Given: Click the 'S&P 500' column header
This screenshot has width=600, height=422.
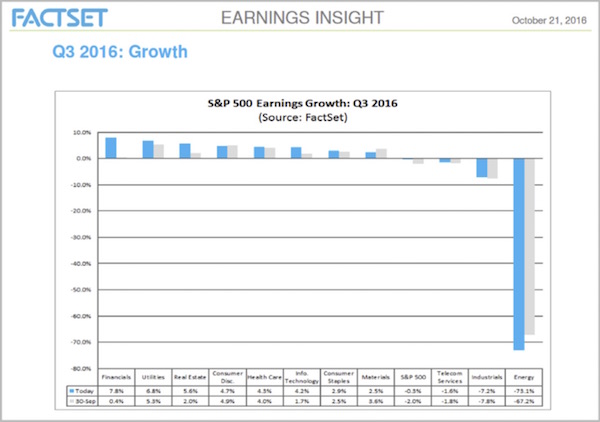Looking at the screenshot, I should tap(413, 377).
